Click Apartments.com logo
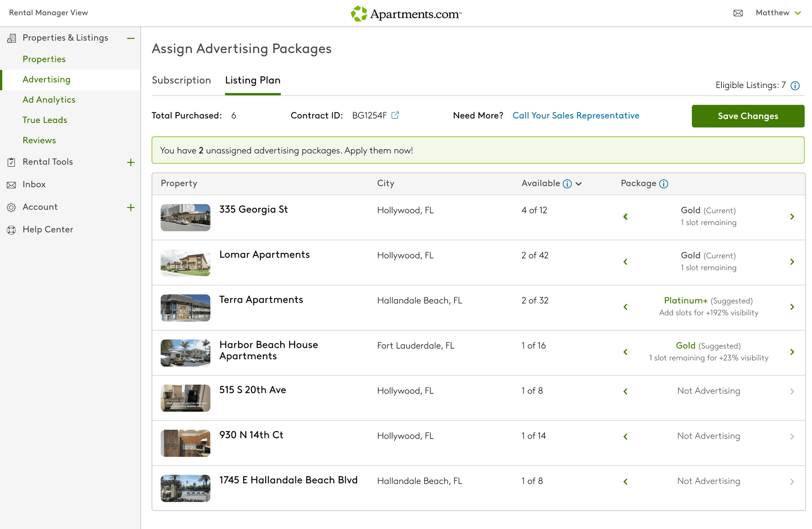The height and width of the screenshot is (529, 812). point(406,14)
